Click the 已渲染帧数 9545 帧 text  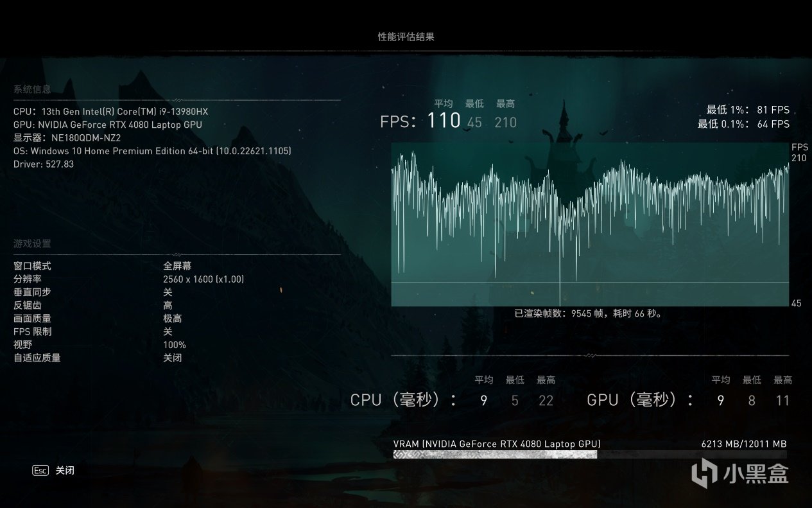pyautogui.click(x=588, y=314)
